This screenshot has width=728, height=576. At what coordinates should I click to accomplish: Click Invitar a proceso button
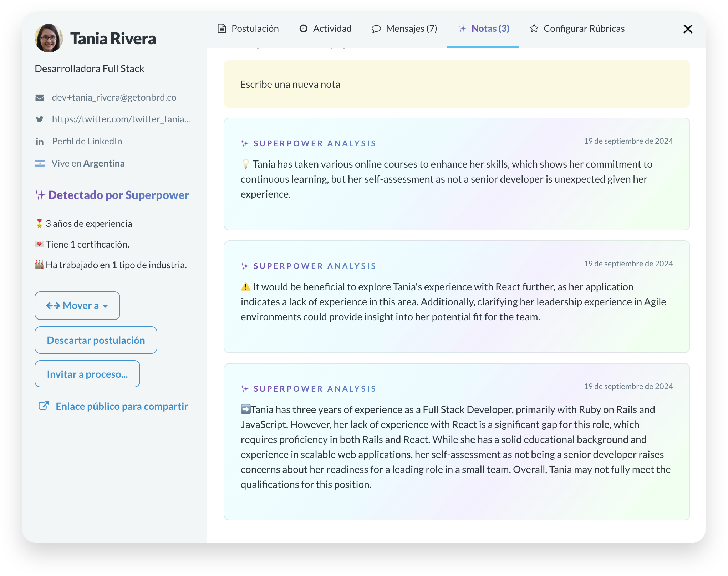(87, 374)
